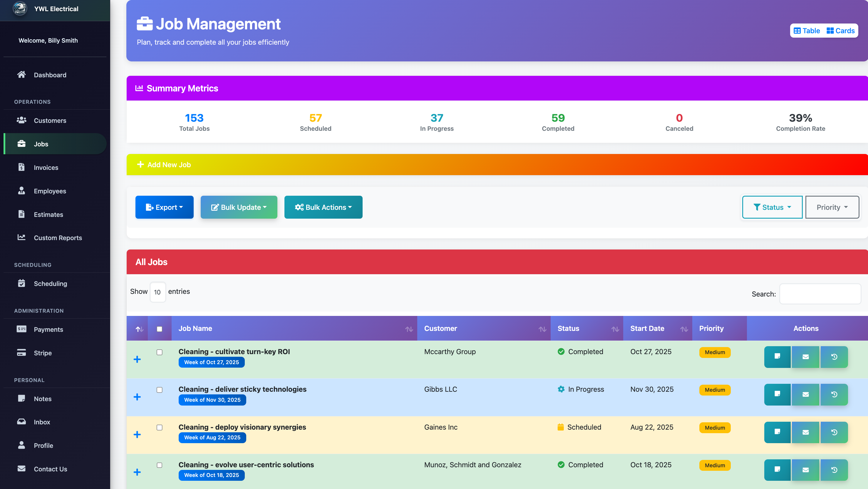Open the Invoices section from the sidebar

46,167
